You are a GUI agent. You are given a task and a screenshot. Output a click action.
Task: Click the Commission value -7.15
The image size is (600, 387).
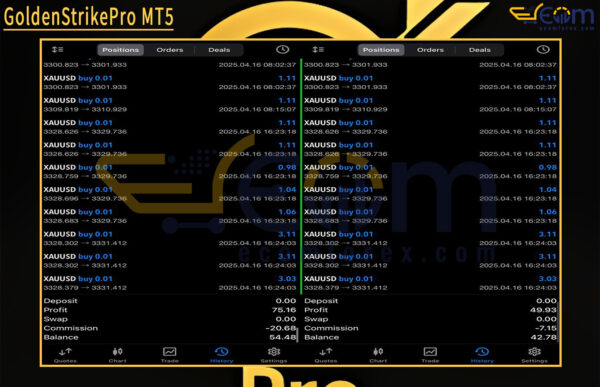545,328
